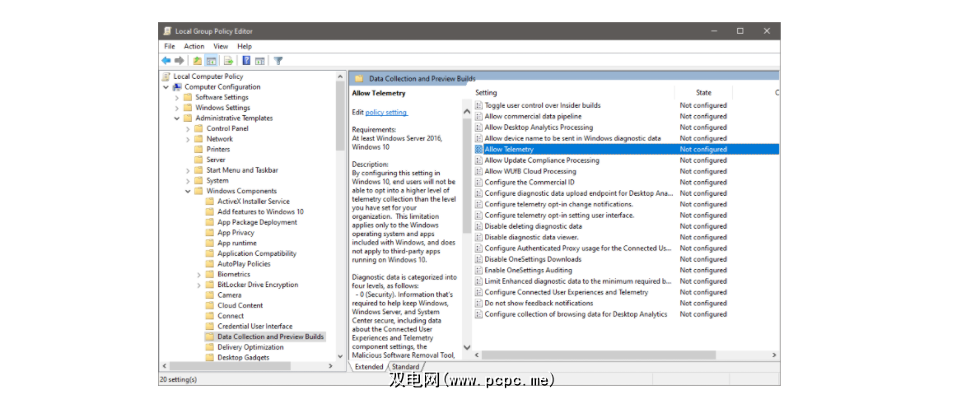
Task: Click State value of Allow Update Compliance Processing
Action: [x=703, y=160]
